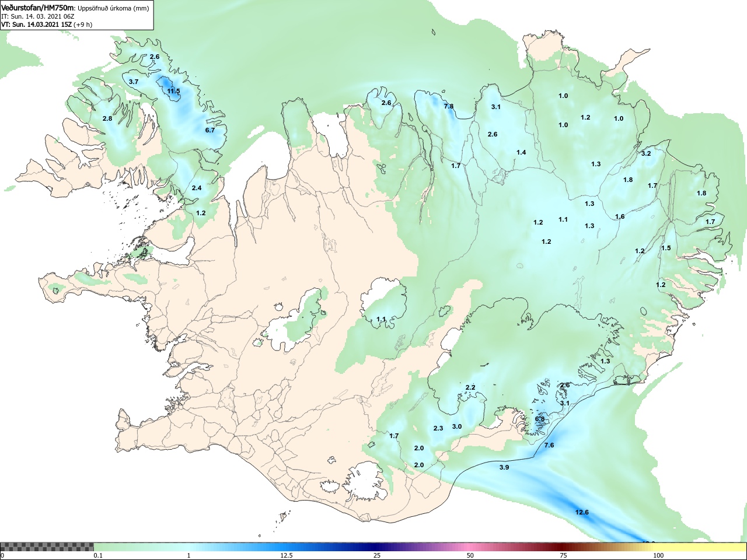Select the 2.3 precipitation value
Viewport: 747px width, 560px height.
click(x=438, y=428)
